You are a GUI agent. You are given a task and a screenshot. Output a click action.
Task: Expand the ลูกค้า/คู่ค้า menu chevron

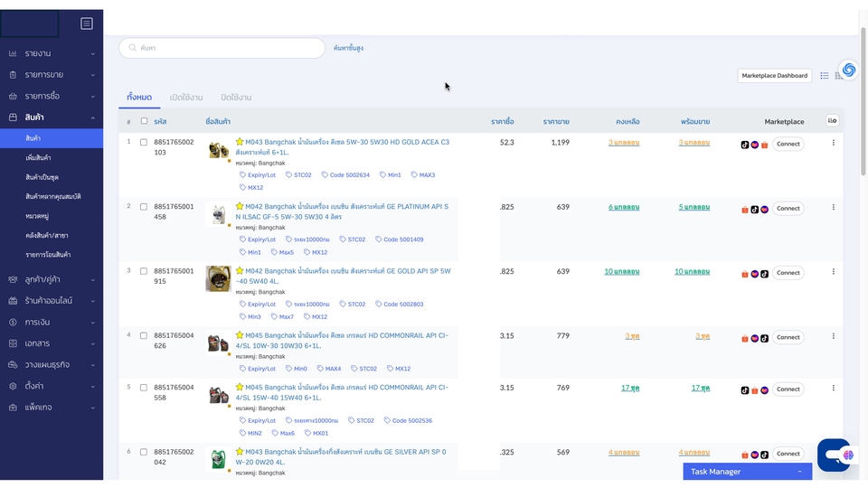tap(92, 279)
